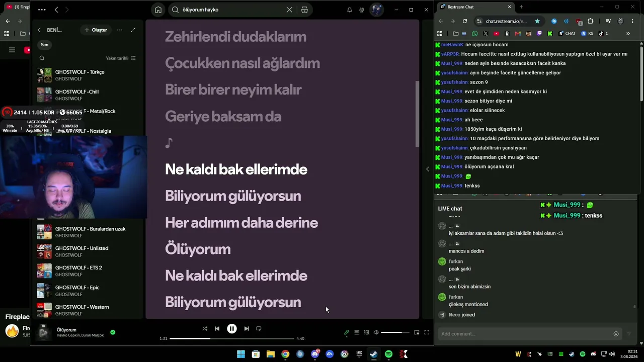The height and width of the screenshot is (362, 644).
Task: Open the WhatsApp bookmark
Action: click(475, 34)
